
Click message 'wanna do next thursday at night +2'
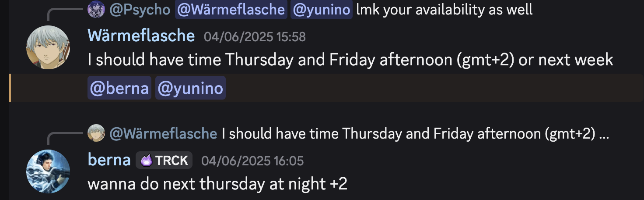(x=217, y=184)
